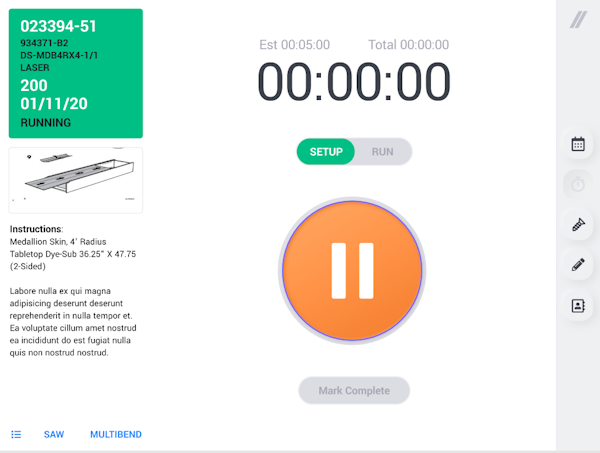
Task: Switch the mode toggle to RUN
Action: point(383,152)
